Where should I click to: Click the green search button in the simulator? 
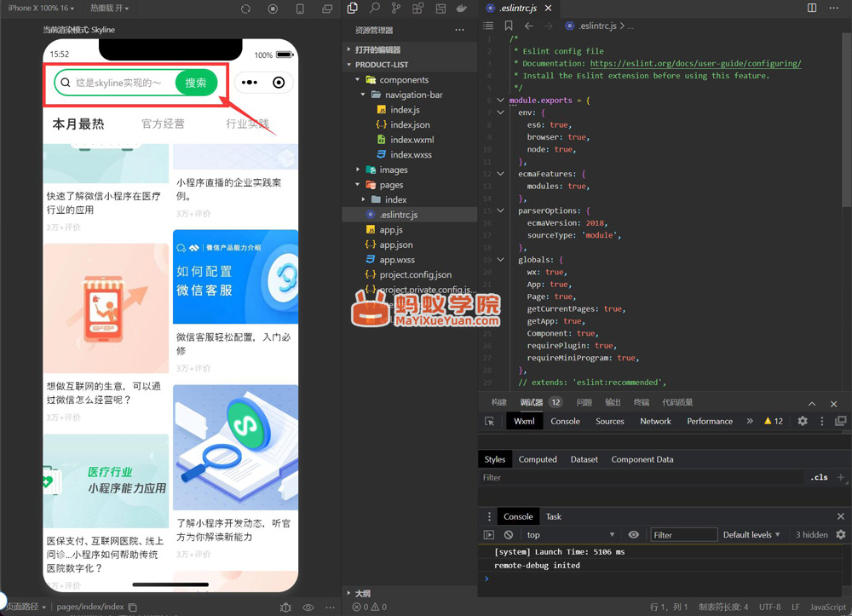[196, 83]
